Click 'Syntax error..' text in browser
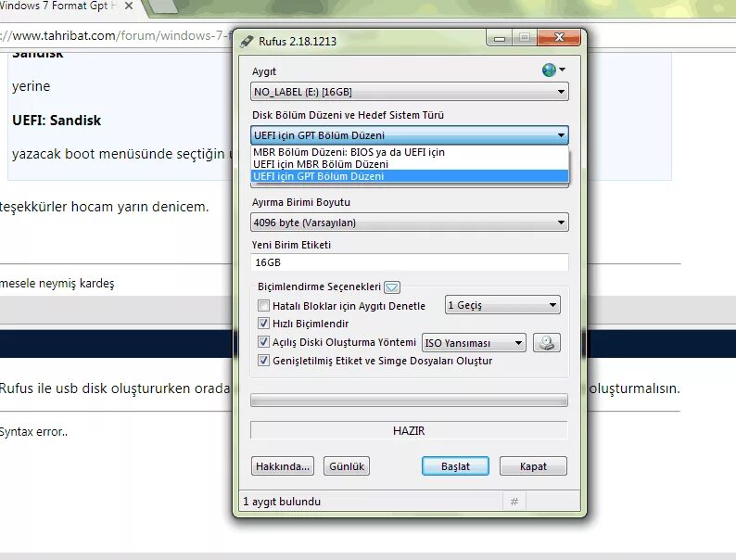This screenshot has height=560, width=736. click(x=33, y=432)
